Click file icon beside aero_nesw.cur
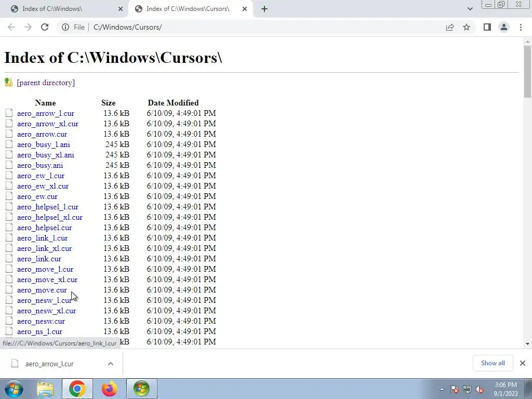The image size is (532, 399). coord(9,321)
